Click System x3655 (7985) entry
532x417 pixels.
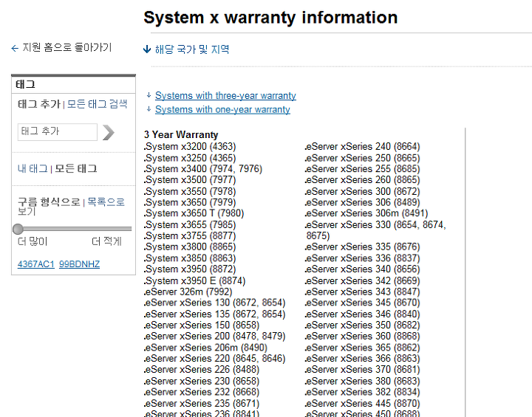point(190,225)
